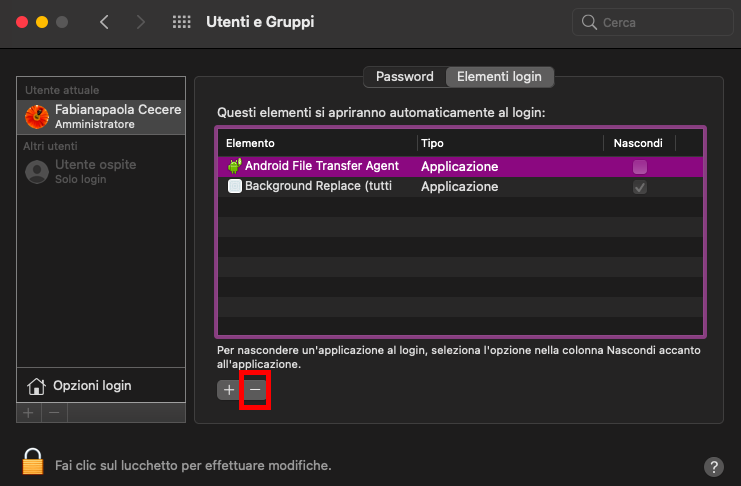Switch to the Elementi login tab
Viewport: 741px width, 486px height.
[500, 77]
